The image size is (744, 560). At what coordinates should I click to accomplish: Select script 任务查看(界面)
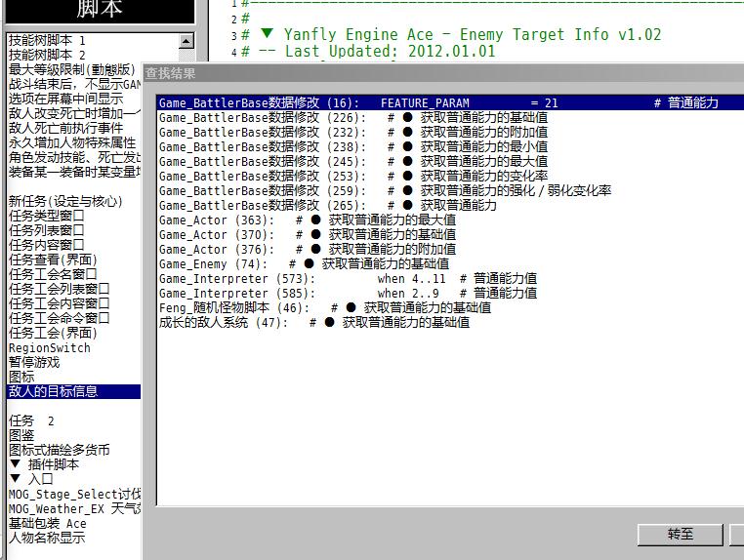click(53, 260)
